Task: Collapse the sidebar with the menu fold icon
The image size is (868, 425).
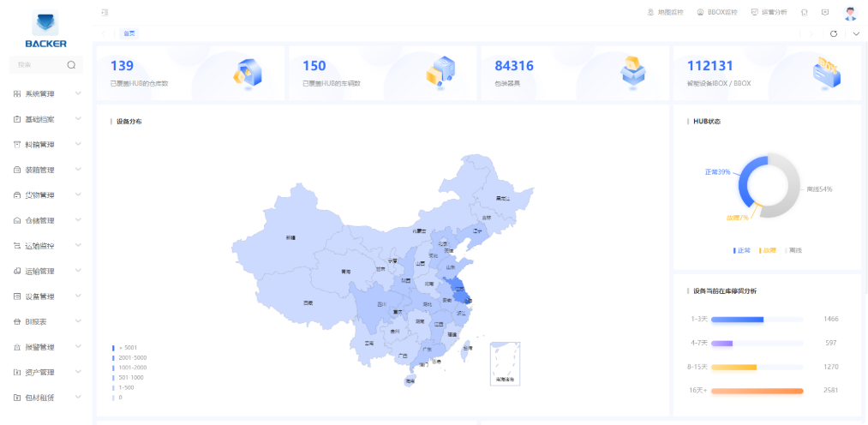Action: (105, 13)
